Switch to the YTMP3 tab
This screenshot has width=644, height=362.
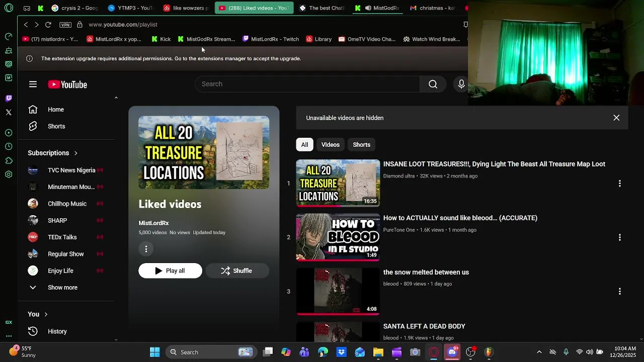tap(130, 8)
